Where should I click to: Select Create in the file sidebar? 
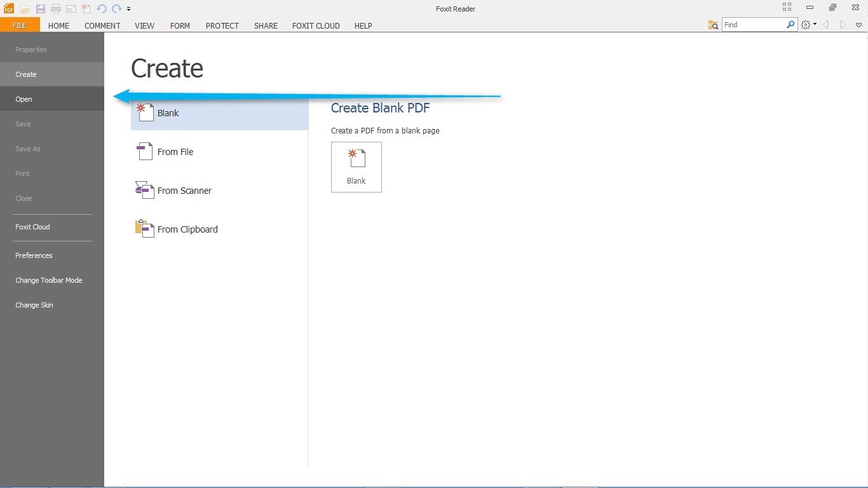click(x=52, y=74)
